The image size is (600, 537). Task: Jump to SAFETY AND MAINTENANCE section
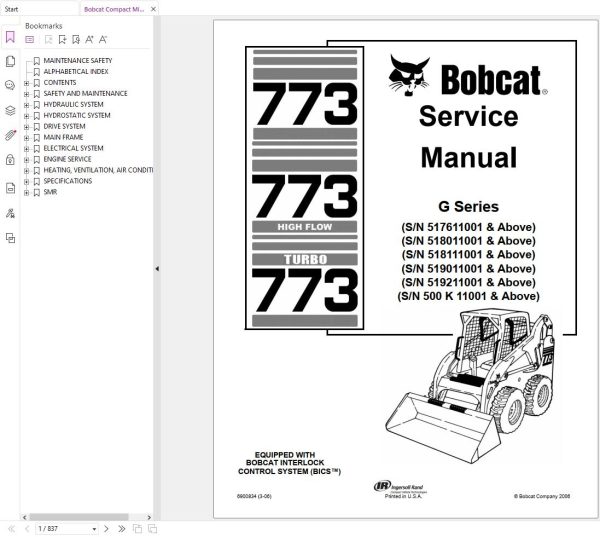pos(85,93)
